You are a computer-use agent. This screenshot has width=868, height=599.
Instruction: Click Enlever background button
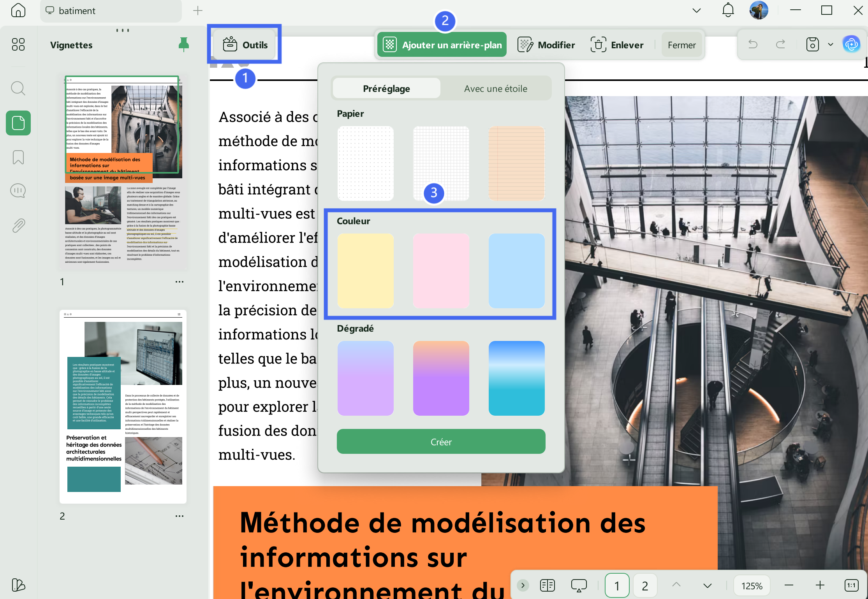(617, 45)
